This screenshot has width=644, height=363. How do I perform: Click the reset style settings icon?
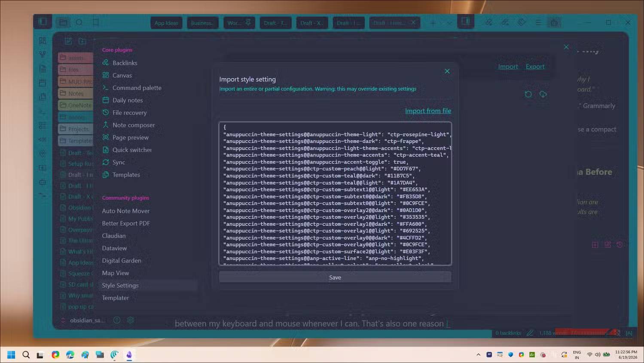[528, 94]
